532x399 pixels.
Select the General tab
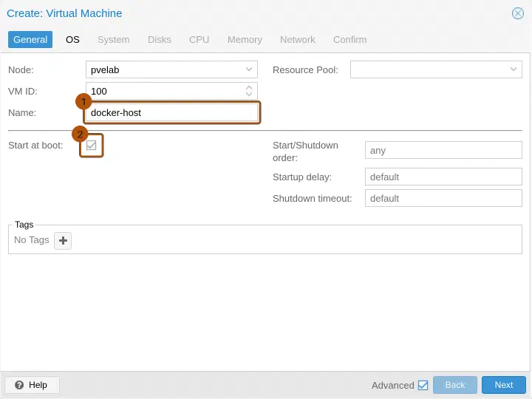pyautogui.click(x=30, y=40)
